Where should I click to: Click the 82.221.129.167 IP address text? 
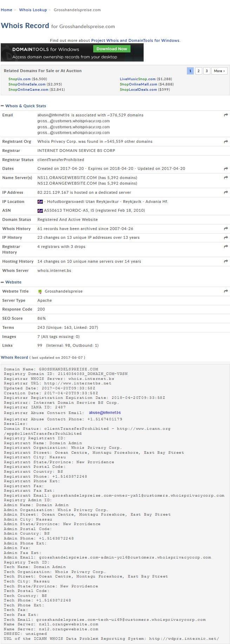[x=53, y=192]
